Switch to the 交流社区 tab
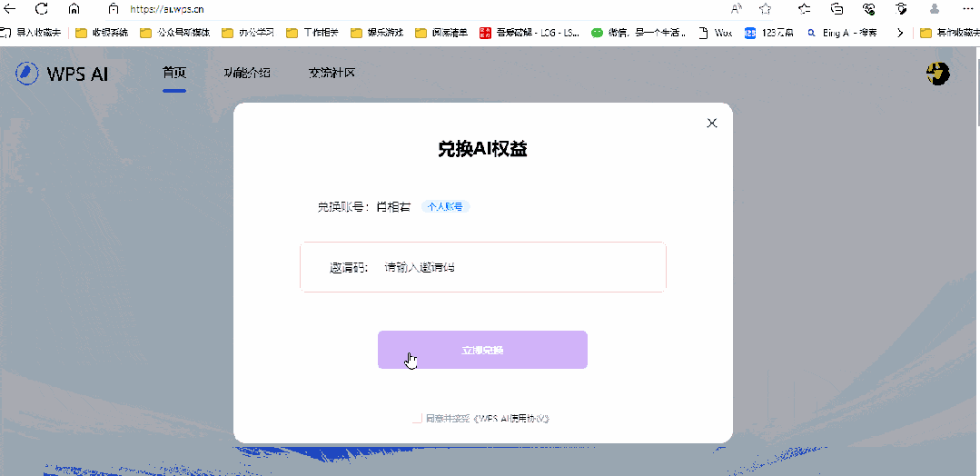Image resolution: width=980 pixels, height=476 pixels. point(332,73)
